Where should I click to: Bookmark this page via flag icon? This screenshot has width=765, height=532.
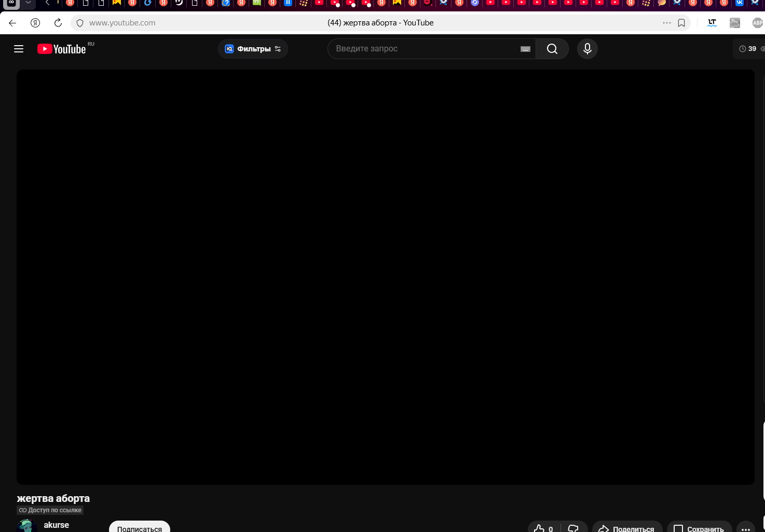click(681, 23)
